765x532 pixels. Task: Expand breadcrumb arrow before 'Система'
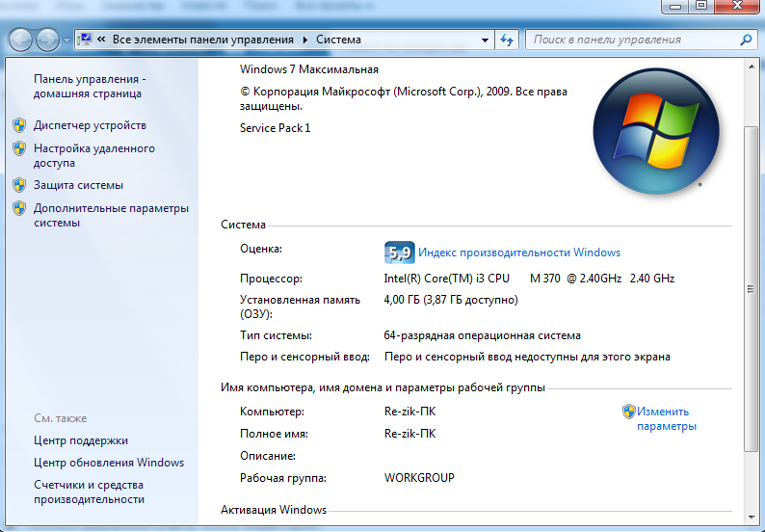(x=304, y=40)
